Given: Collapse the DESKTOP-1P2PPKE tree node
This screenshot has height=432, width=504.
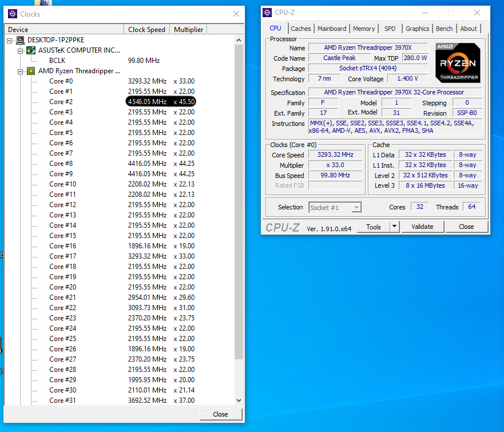Looking at the screenshot, I should tap(10, 41).
